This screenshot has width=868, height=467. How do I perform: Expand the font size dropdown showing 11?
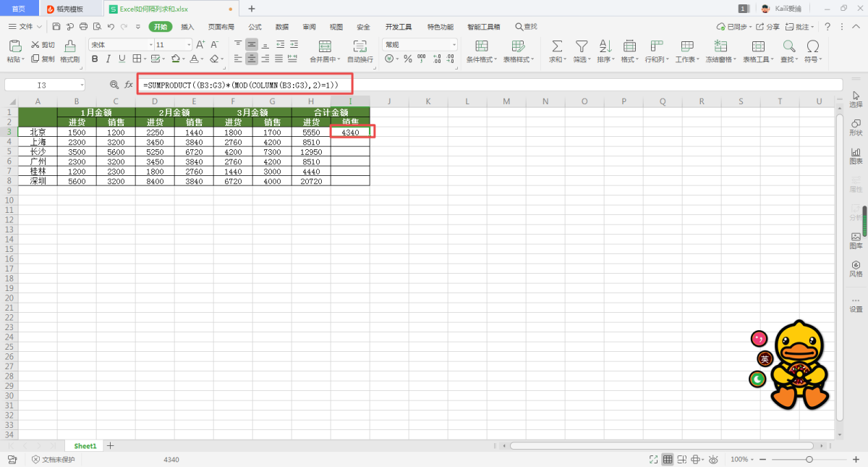pyautogui.click(x=189, y=45)
